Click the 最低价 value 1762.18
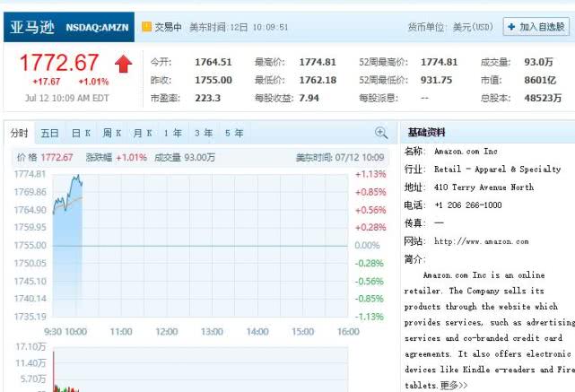 pos(318,80)
